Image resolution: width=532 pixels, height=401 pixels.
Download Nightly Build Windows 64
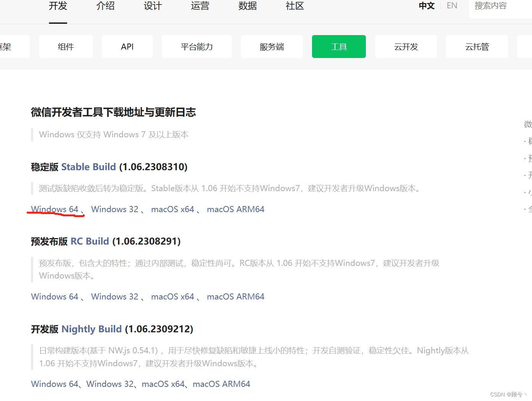pos(55,384)
